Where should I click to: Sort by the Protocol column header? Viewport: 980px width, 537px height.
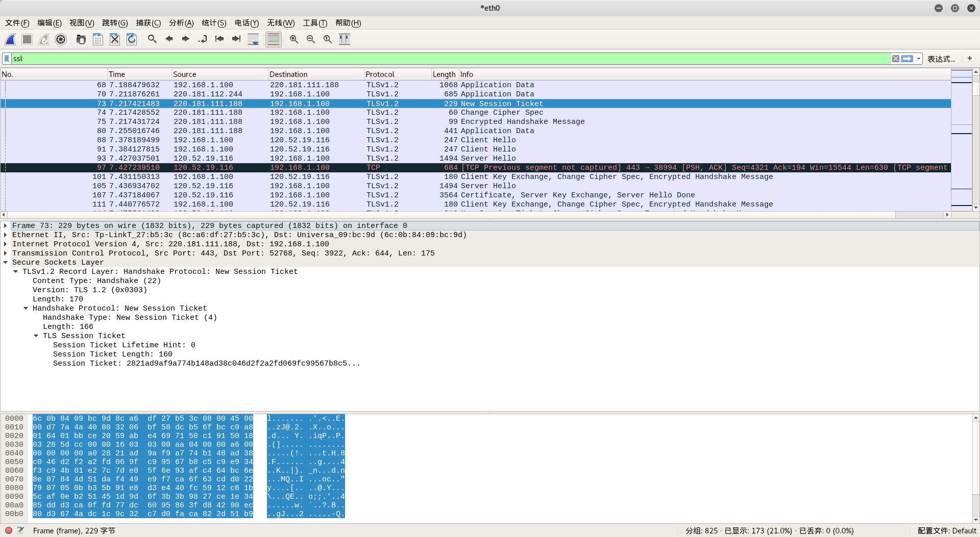tap(398, 74)
